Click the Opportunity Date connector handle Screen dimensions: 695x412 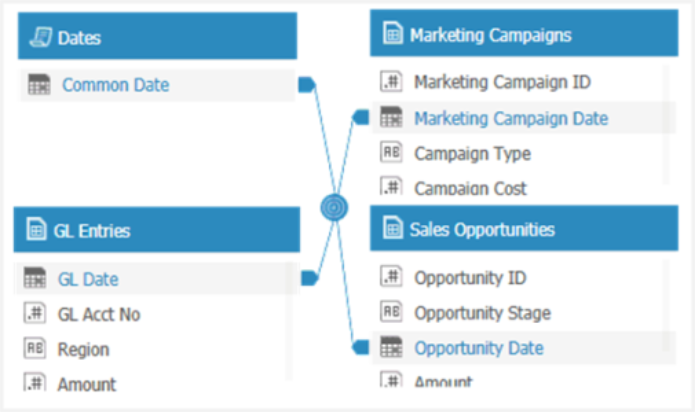(x=360, y=347)
